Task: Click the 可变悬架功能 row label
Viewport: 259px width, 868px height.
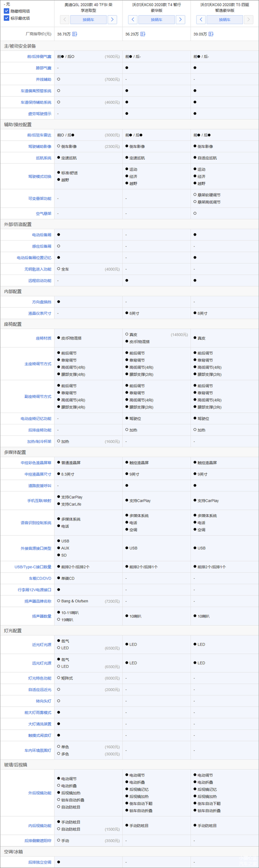Action: pos(40,199)
